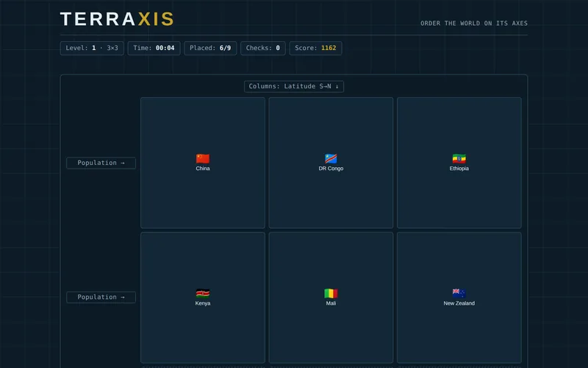This screenshot has width=588, height=368.
Task: Select the Kenya label text
Action: [203, 303]
